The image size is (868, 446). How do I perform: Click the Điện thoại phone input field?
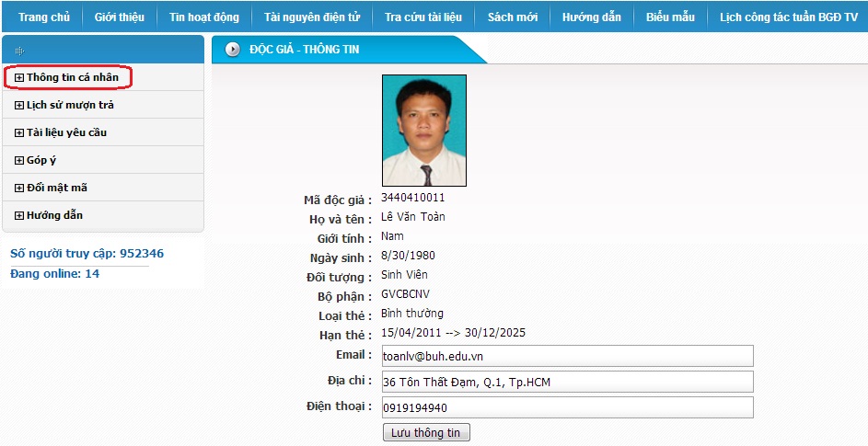pyautogui.click(x=567, y=407)
